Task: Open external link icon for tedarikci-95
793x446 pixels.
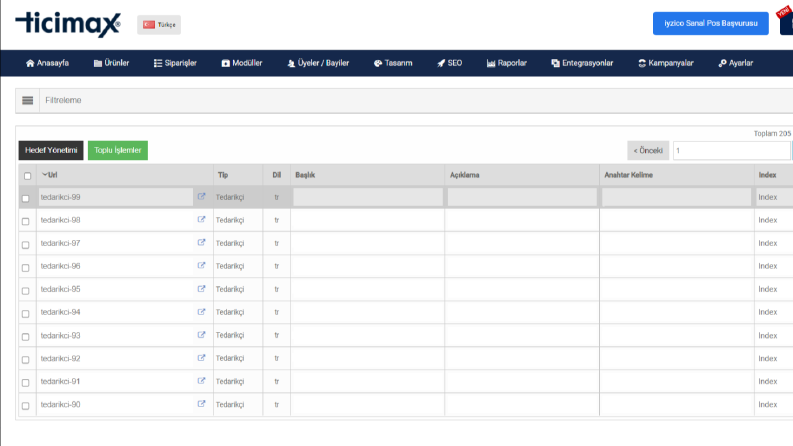Action: pyautogui.click(x=201, y=289)
